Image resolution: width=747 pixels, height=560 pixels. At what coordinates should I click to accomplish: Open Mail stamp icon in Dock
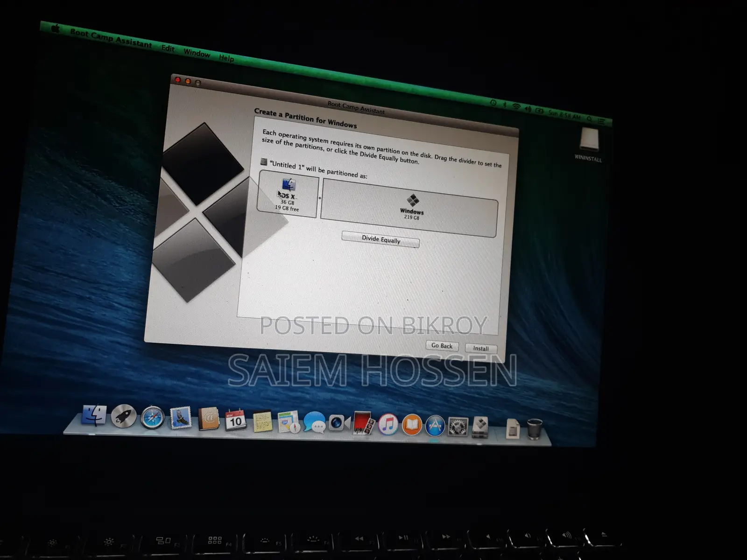(x=180, y=419)
